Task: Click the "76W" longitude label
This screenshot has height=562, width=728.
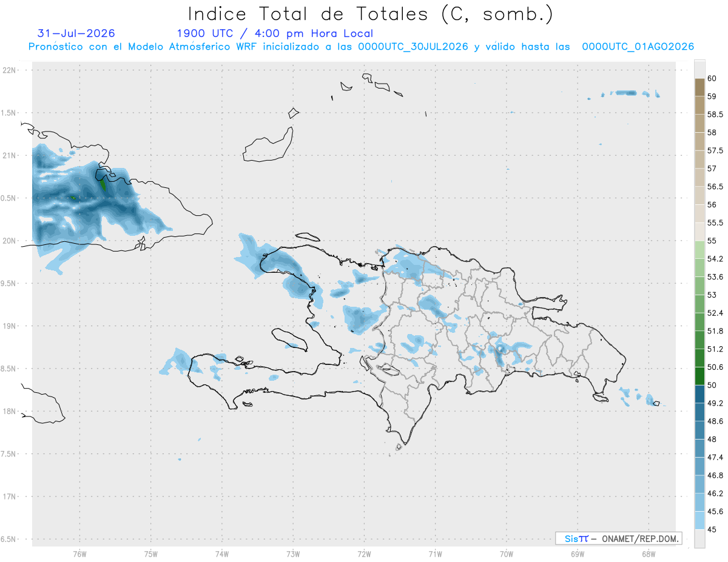Action: (x=79, y=554)
